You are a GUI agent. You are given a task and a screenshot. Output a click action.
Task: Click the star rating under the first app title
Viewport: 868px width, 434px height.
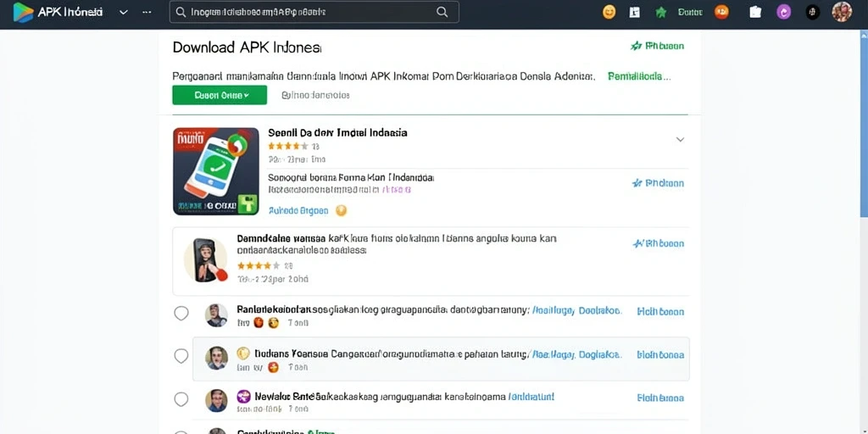coord(288,146)
